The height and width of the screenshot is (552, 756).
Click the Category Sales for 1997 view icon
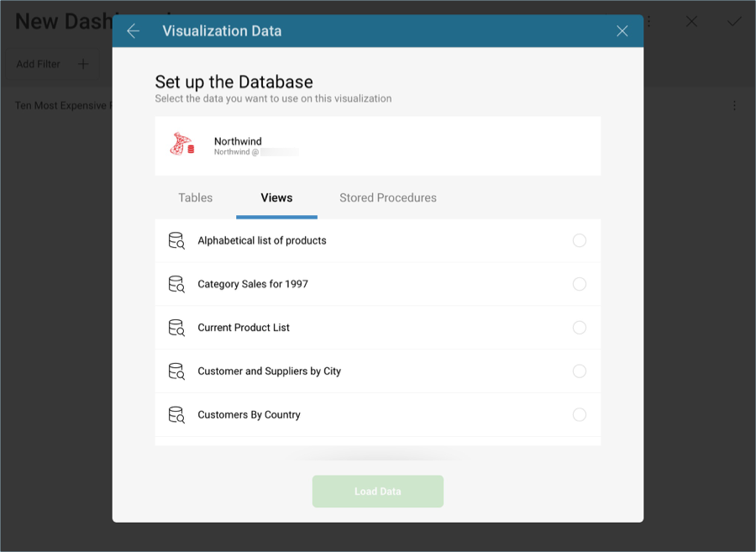[176, 284]
